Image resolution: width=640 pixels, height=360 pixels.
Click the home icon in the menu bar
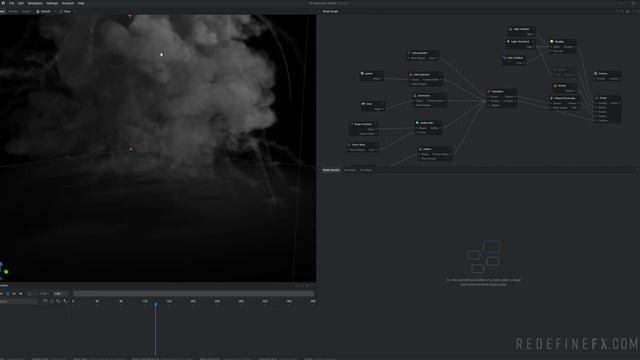click(x=3, y=3)
